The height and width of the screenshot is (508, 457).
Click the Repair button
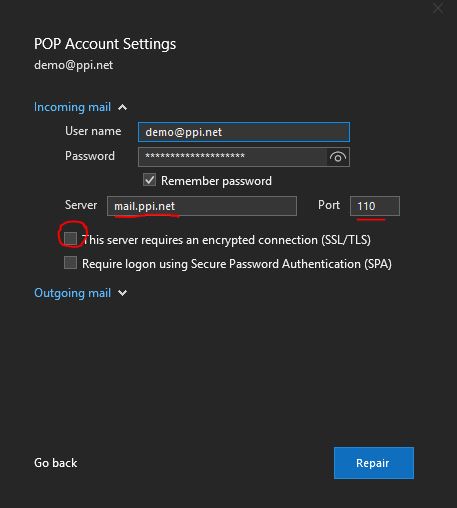(x=374, y=463)
